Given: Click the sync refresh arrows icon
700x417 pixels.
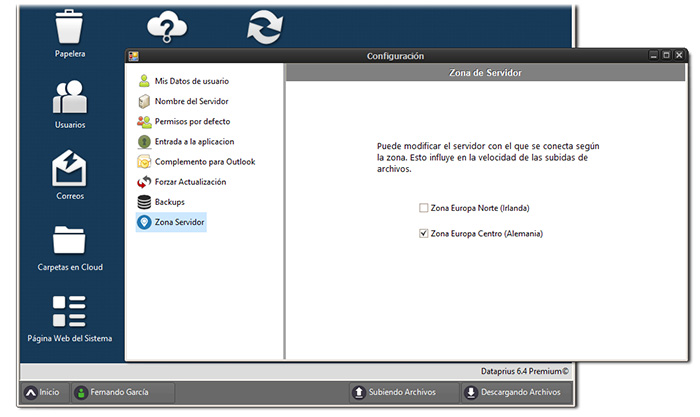Looking at the screenshot, I should 265,27.
